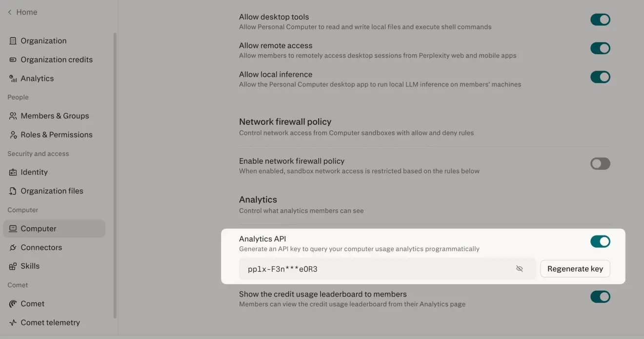Image resolution: width=644 pixels, height=339 pixels.
Task: Click the Roles & Permissions icon
Action: coord(13,135)
